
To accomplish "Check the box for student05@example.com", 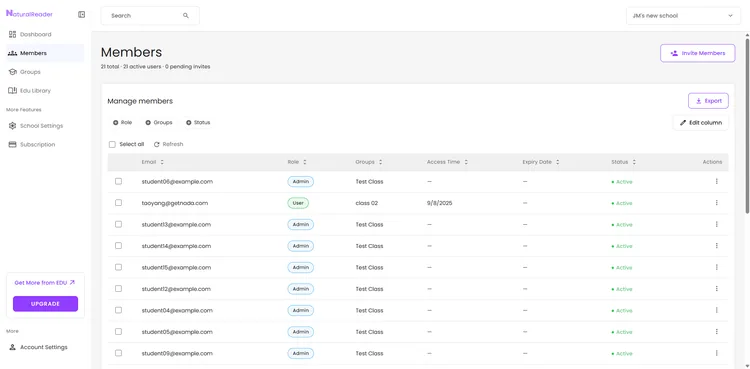I will 118,332.
